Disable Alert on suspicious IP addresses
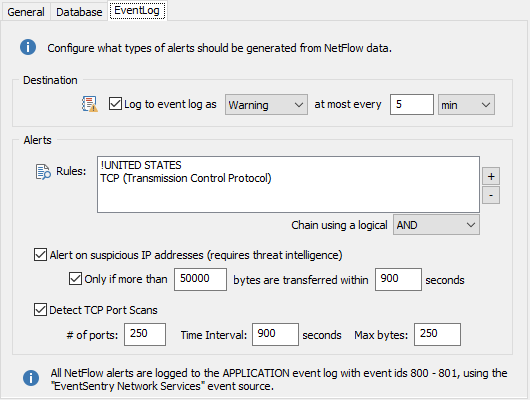This screenshot has width=530, height=400. pos(40,255)
